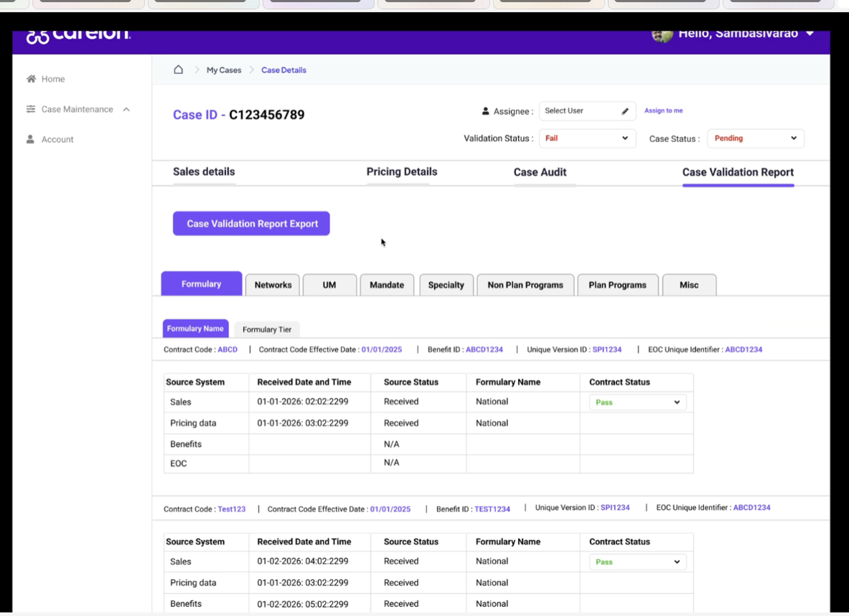Open Contract Status dropdown for Test123 contract
The height and width of the screenshot is (616, 849).
[x=637, y=562]
